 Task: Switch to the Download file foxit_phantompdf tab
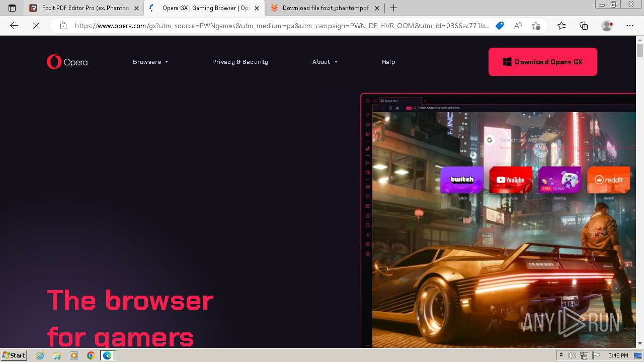(324, 8)
